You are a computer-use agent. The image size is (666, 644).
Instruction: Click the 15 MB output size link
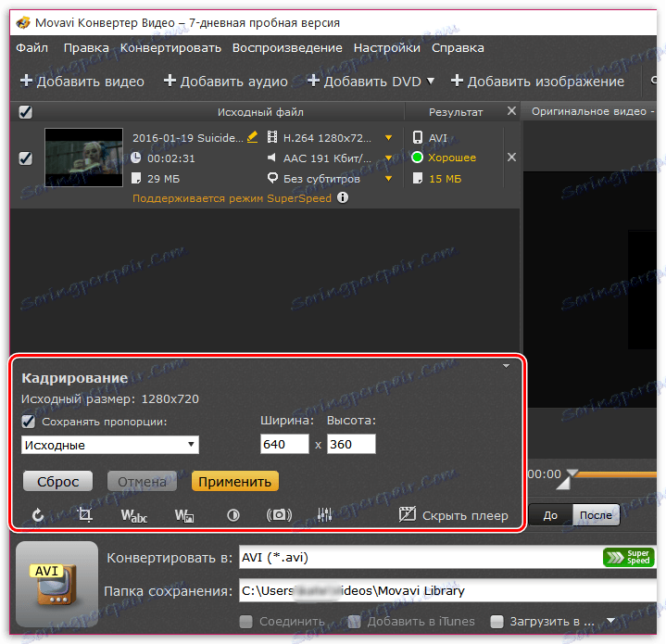tap(446, 179)
